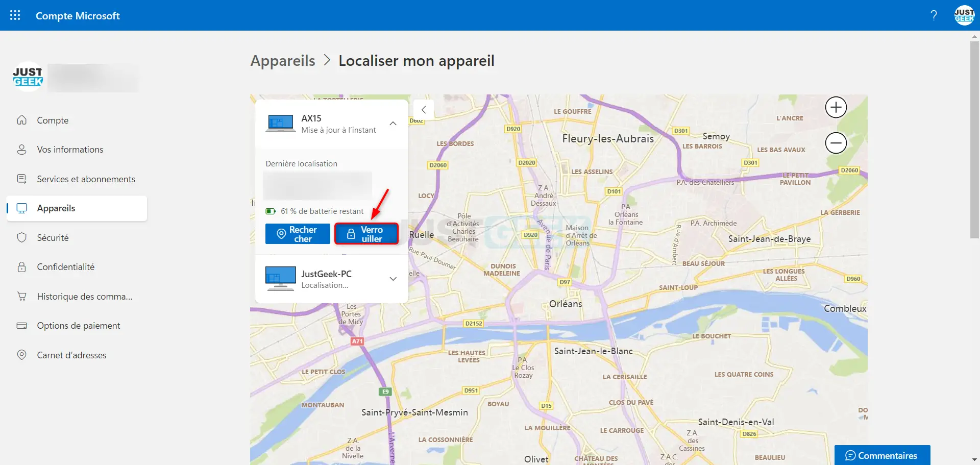Open the Commentaires feedback button

[882, 455]
